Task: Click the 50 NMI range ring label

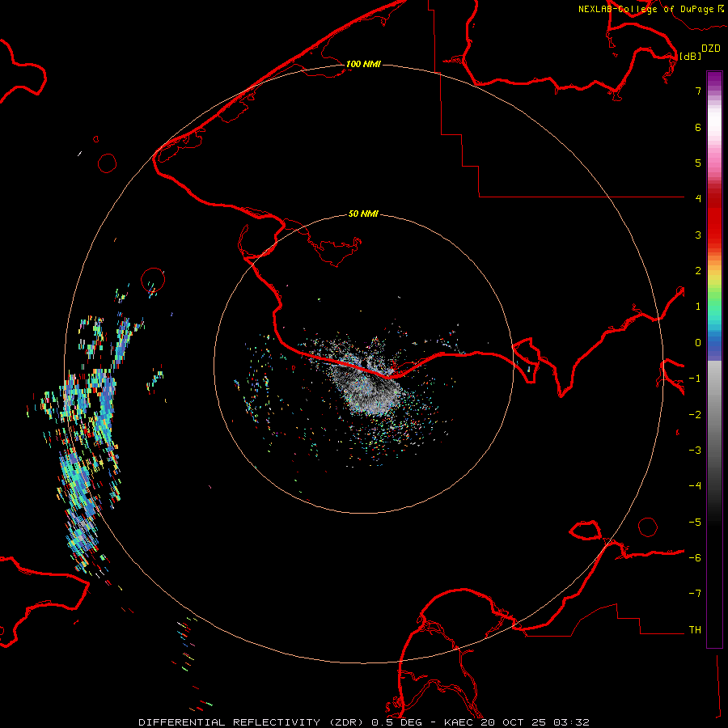Action: 363,214
